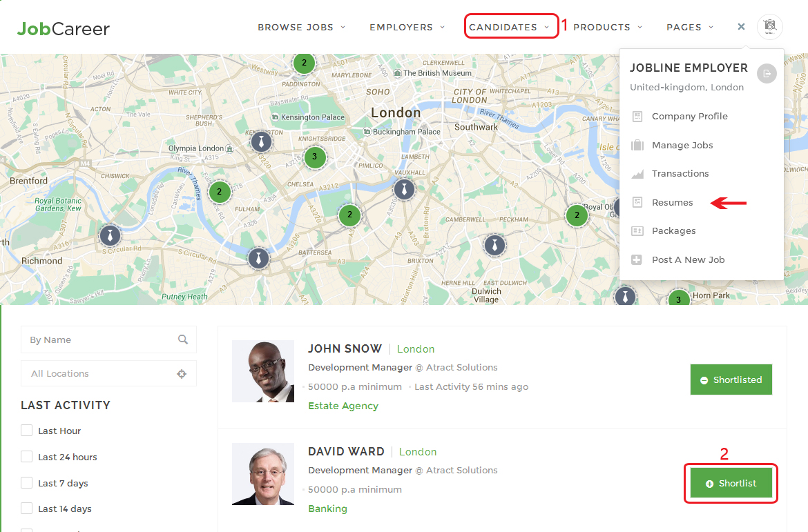Screen dimensions: 808x532
Task: Click the map cluster marker labeled 3 near Knightsbridge
Action: click(315, 157)
